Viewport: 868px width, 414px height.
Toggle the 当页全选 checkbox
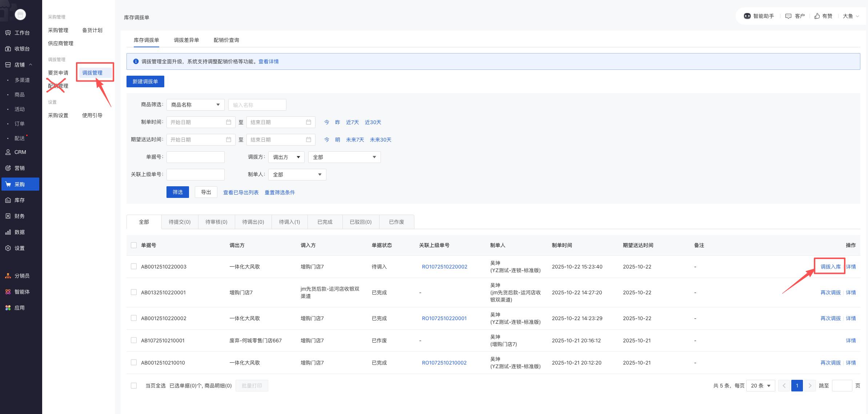(x=134, y=386)
